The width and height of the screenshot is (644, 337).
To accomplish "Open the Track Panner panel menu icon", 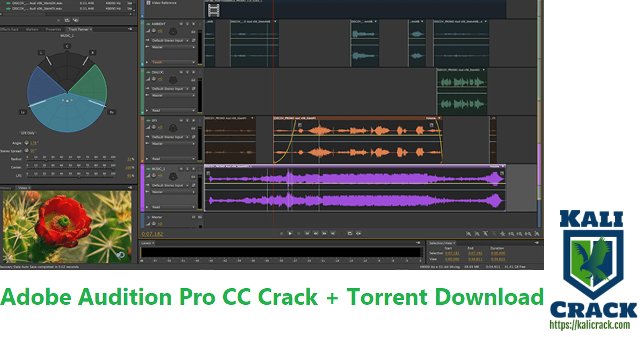I will click(130, 29).
